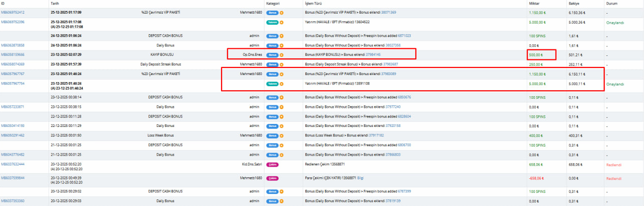Select the 400,00 ₺ amount cell
The image size is (644, 206).
(x=536, y=135)
